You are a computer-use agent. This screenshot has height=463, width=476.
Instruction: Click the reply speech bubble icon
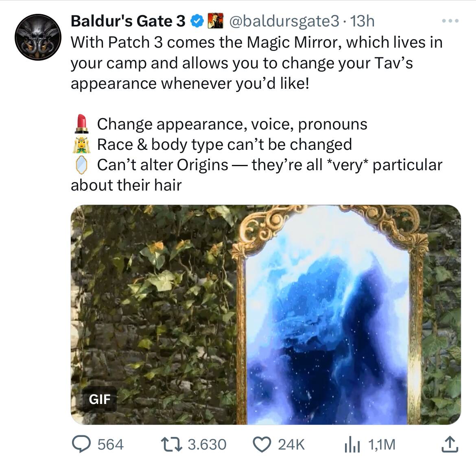(81, 444)
